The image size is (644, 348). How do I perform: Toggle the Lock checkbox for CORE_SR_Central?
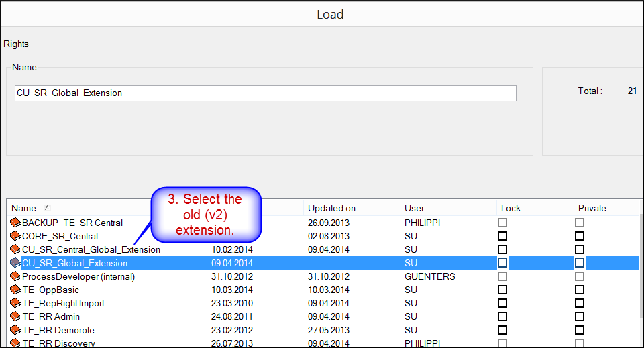pyautogui.click(x=502, y=236)
